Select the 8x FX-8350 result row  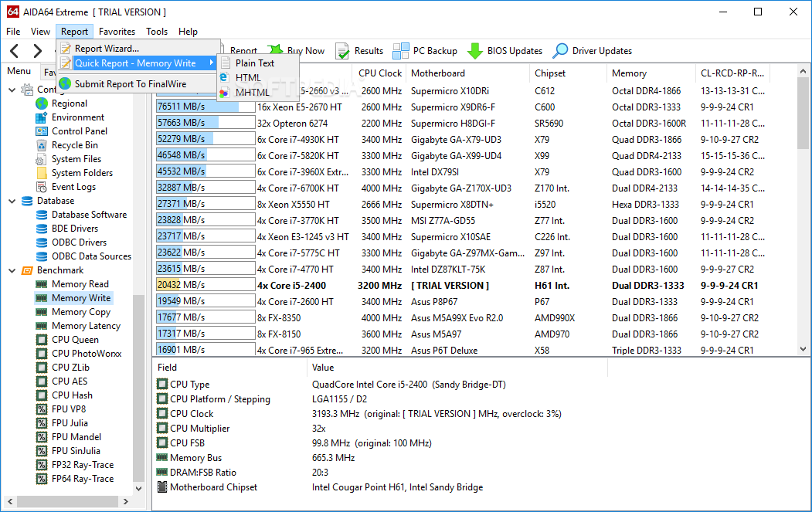(462, 318)
